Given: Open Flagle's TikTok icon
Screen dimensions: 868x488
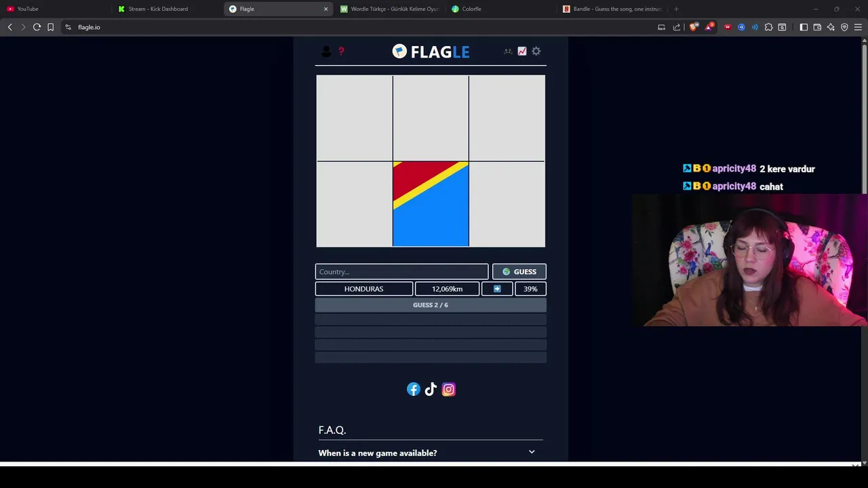Looking at the screenshot, I should click(431, 389).
